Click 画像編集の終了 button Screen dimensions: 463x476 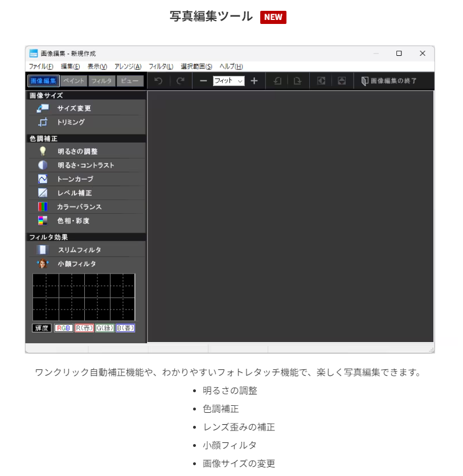pos(389,81)
